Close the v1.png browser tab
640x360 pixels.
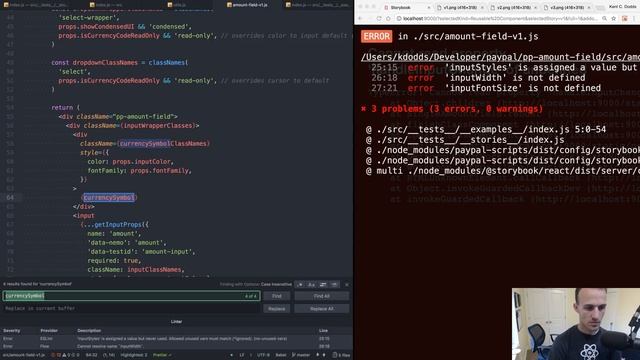[x=482, y=7]
